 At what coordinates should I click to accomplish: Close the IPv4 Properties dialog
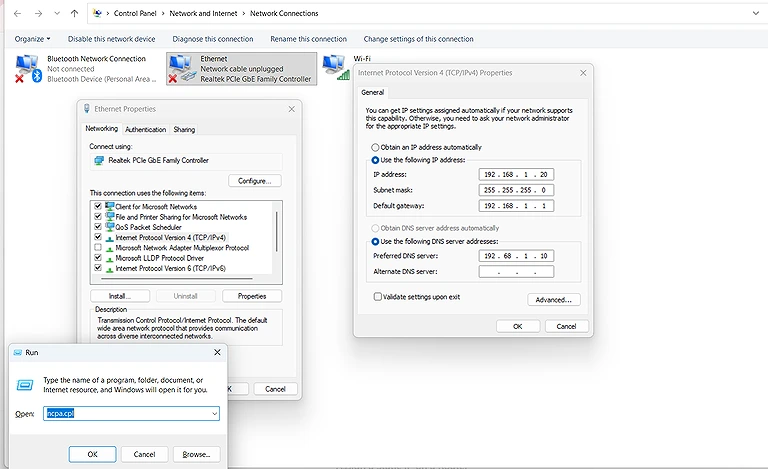tap(583, 73)
